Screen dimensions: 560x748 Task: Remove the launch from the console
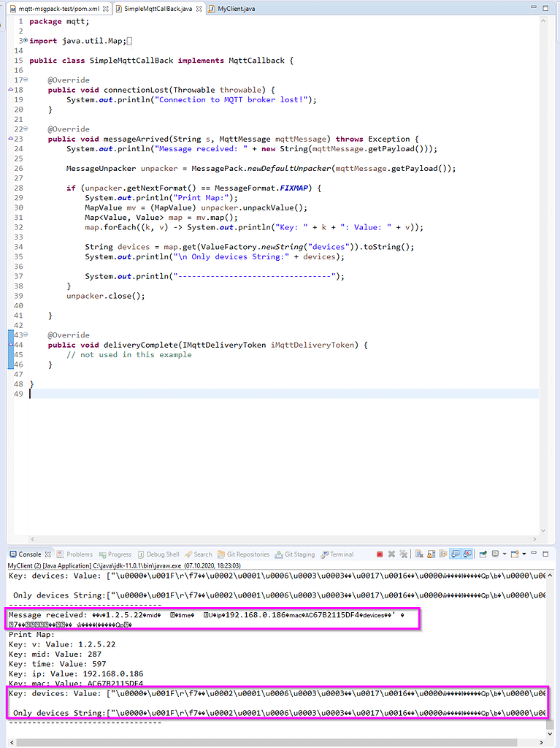(x=391, y=554)
